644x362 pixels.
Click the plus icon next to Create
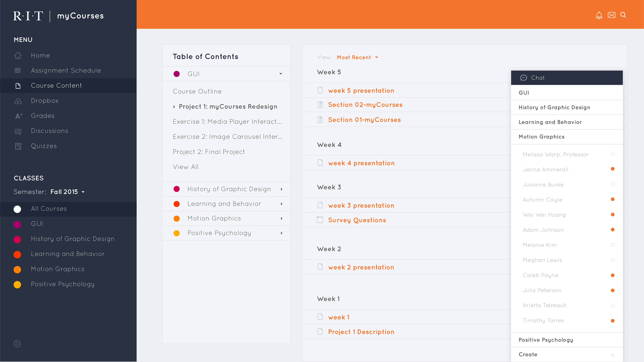613,355
